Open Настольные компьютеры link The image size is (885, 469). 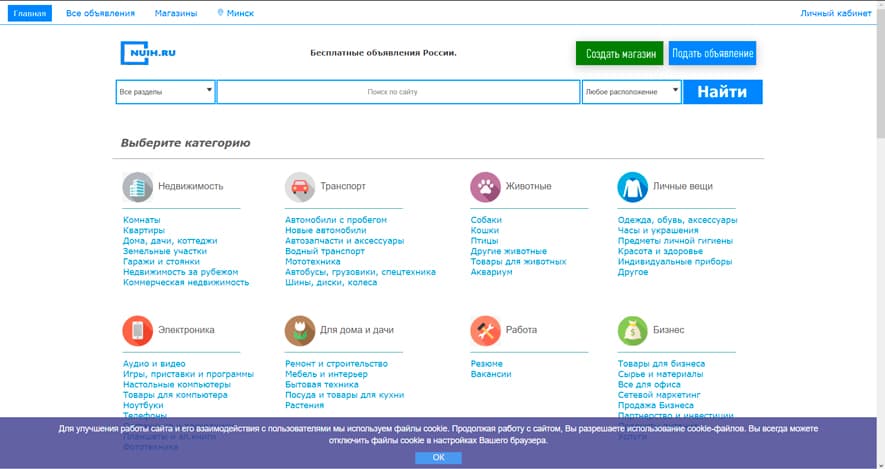[x=177, y=385]
